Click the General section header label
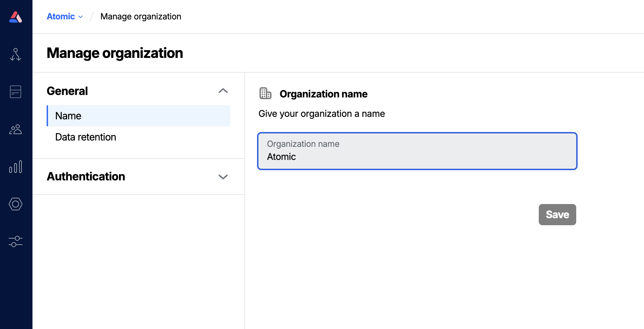 [x=67, y=91]
